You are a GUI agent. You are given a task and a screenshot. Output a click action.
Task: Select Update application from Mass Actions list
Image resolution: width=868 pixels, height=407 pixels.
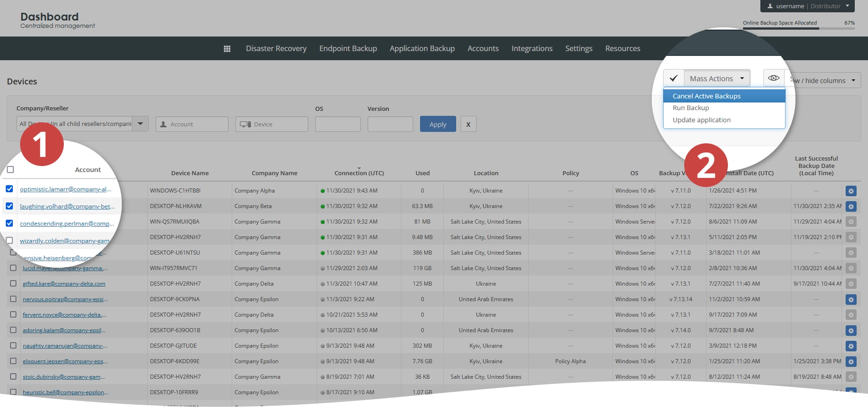(724, 120)
